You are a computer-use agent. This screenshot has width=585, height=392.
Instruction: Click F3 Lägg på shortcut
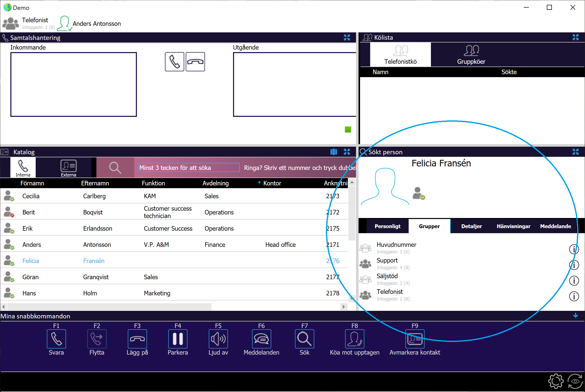pos(137,339)
